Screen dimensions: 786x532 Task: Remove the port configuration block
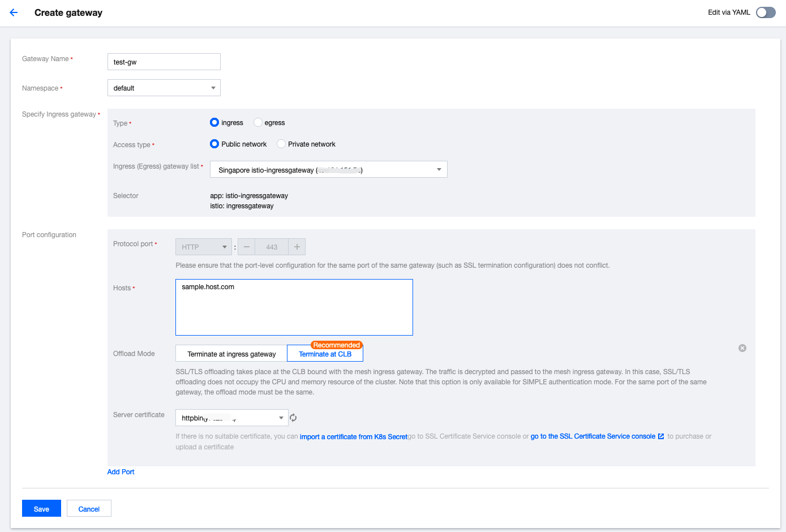pyautogui.click(x=742, y=348)
